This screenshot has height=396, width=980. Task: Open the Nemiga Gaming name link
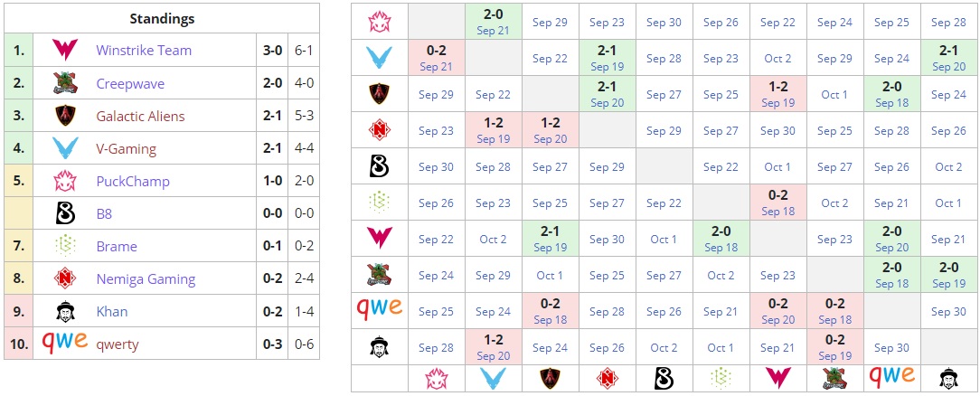tap(146, 279)
